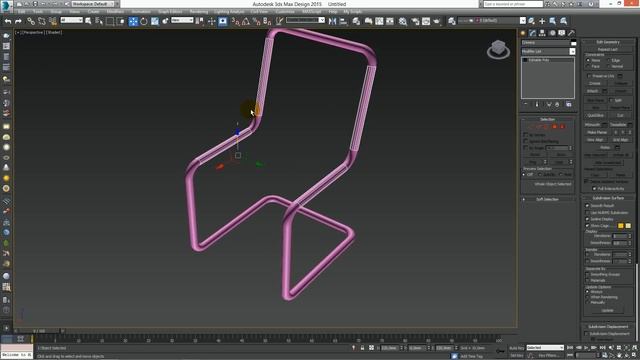Viewport: 640px width, 360px height.
Task: Open Render Setup icon
Action: (x=415, y=21)
